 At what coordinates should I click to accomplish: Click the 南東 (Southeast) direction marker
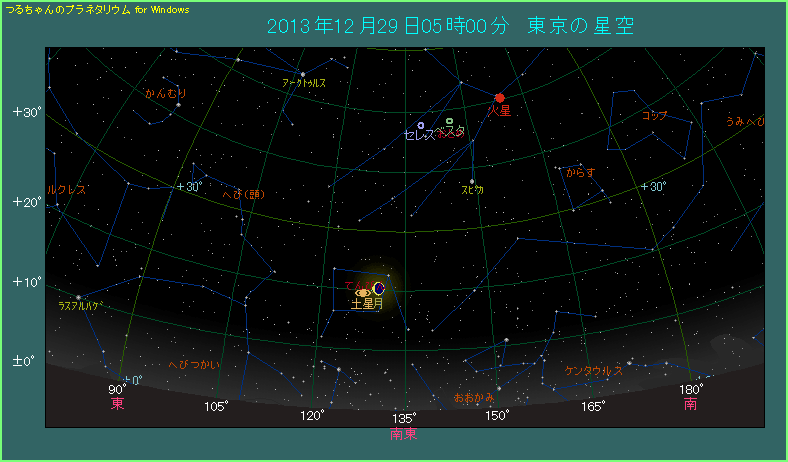tap(404, 434)
